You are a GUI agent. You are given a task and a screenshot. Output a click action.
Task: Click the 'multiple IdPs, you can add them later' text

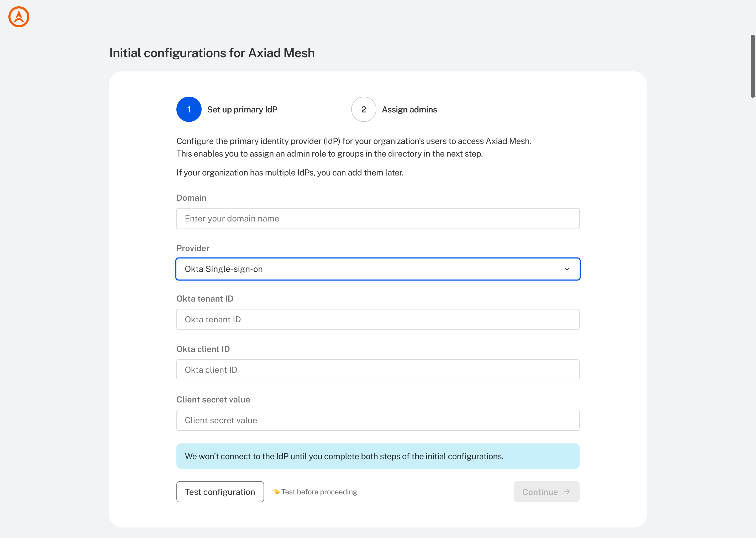(334, 173)
